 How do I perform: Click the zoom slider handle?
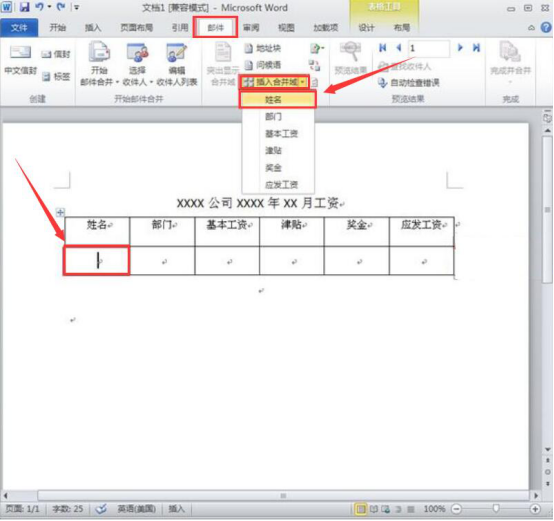[496, 508]
